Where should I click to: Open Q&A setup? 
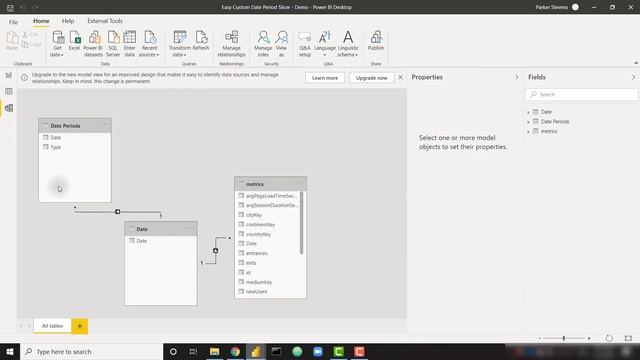click(305, 44)
